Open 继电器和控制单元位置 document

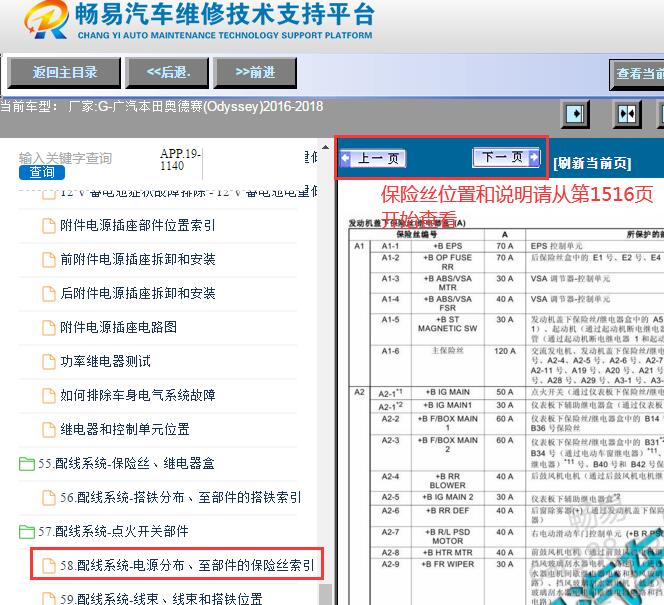[124, 429]
